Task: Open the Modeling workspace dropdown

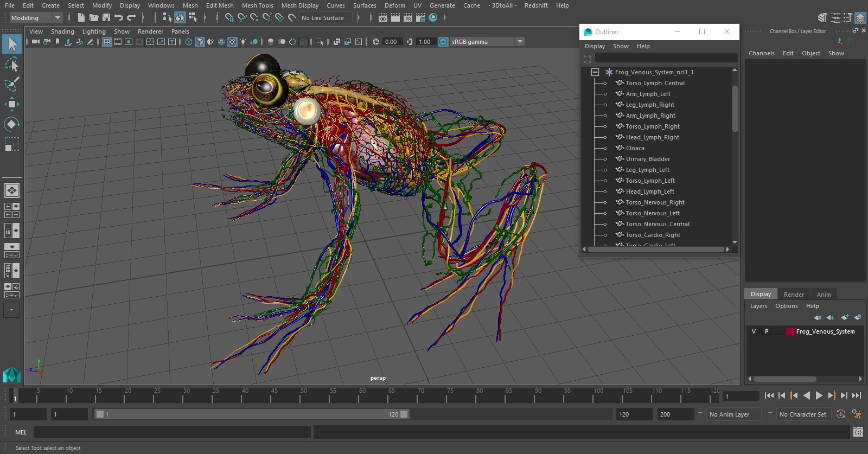Action: coord(36,18)
